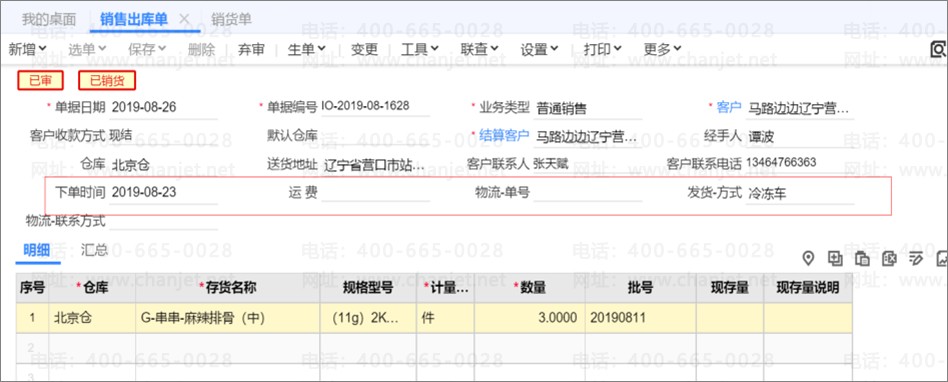Open the 打印 dropdown

pos(603,50)
